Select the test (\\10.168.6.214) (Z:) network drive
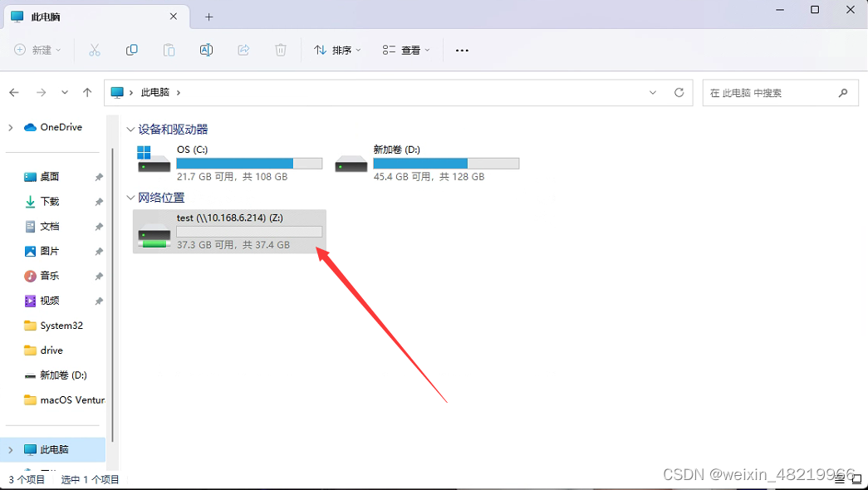 pos(230,232)
